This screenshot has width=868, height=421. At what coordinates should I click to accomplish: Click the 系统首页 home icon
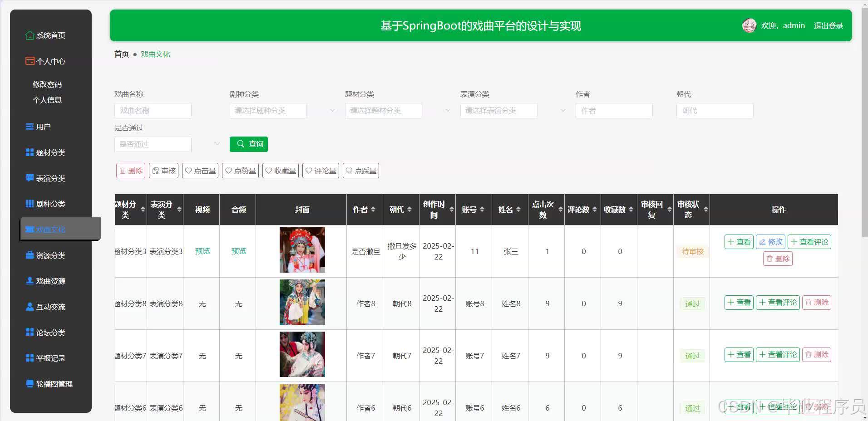[x=30, y=35]
